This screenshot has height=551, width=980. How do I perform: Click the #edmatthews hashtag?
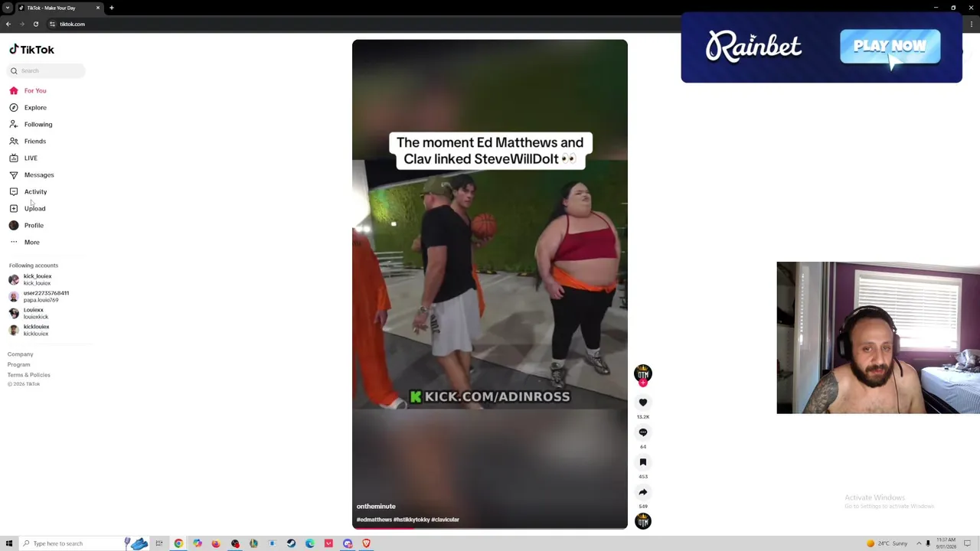click(x=374, y=520)
